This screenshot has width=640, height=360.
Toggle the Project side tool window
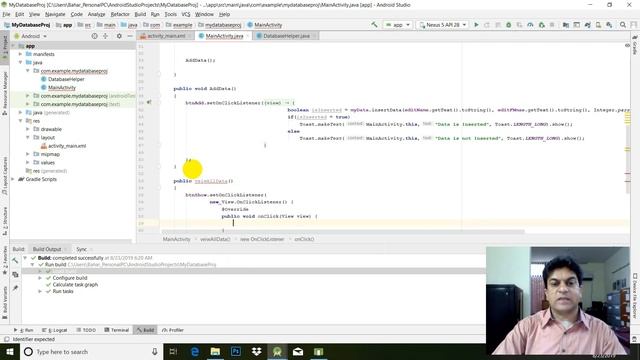pos(4,47)
